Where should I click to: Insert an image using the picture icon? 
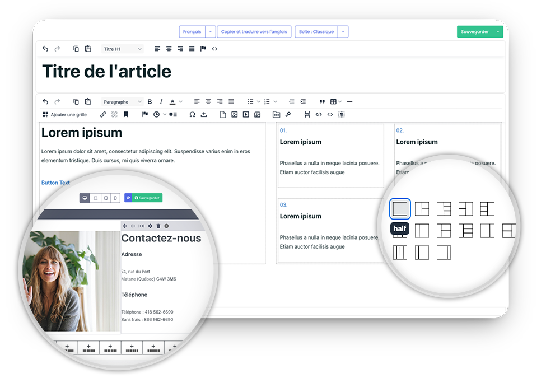click(x=234, y=115)
